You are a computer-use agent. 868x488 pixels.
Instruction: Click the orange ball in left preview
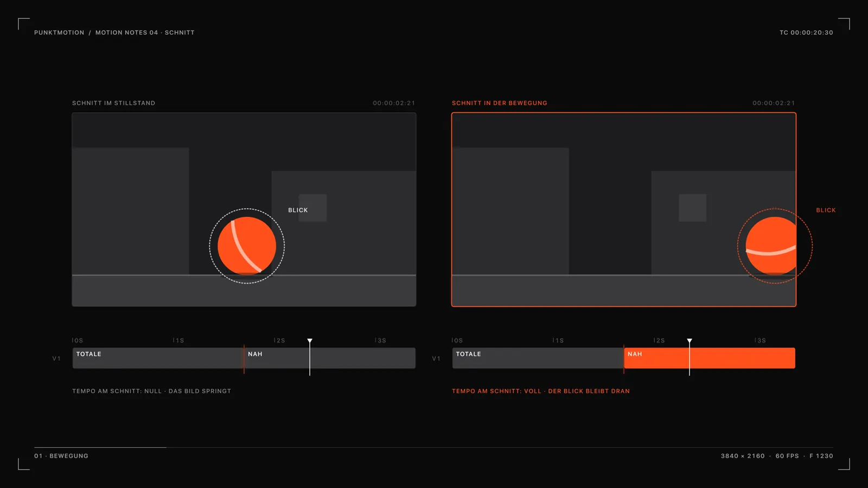pyautogui.click(x=247, y=246)
